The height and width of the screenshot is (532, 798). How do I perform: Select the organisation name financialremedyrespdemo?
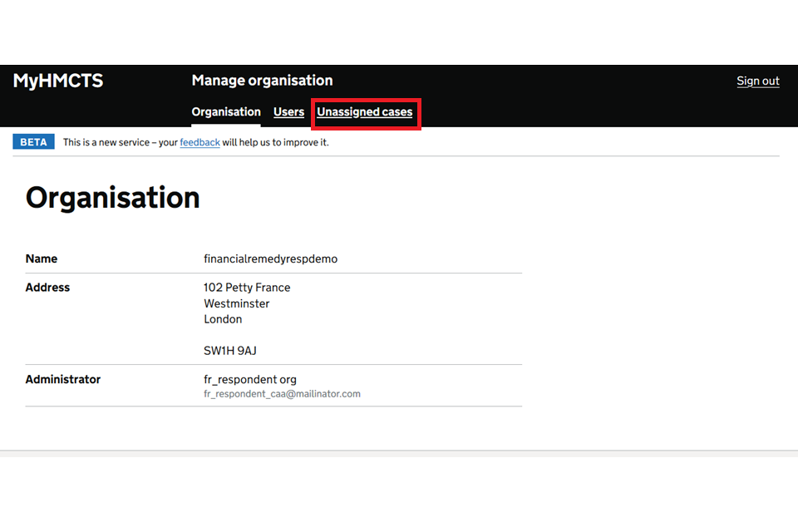pos(270,259)
